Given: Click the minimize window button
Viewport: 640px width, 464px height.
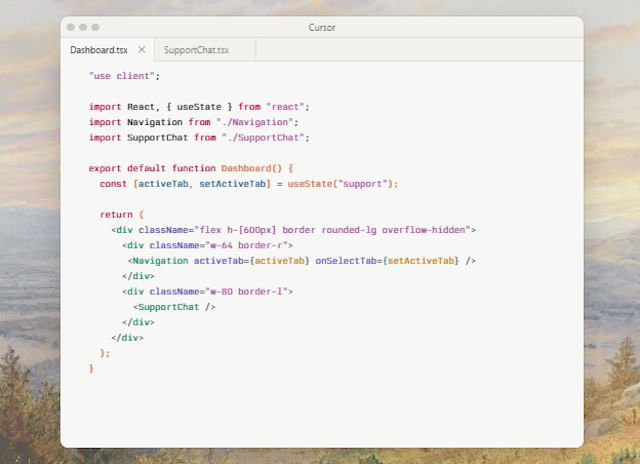Looking at the screenshot, I should 83,27.
